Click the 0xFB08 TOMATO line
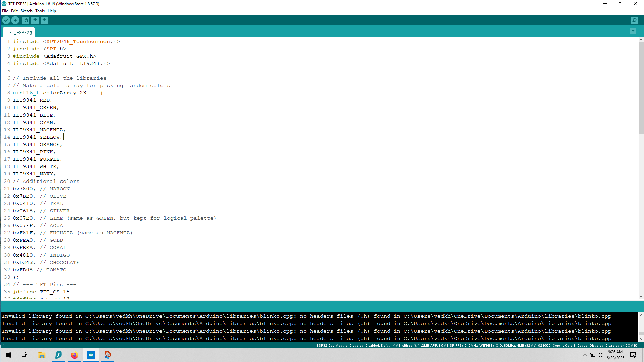The height and width of the screenshot is (362, 644). [x=40, y=270]
